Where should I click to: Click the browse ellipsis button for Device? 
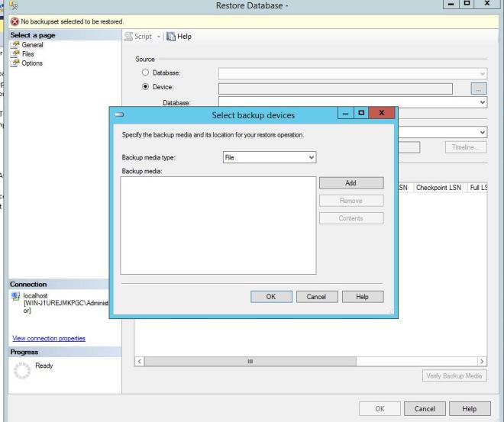pos(479,89)
